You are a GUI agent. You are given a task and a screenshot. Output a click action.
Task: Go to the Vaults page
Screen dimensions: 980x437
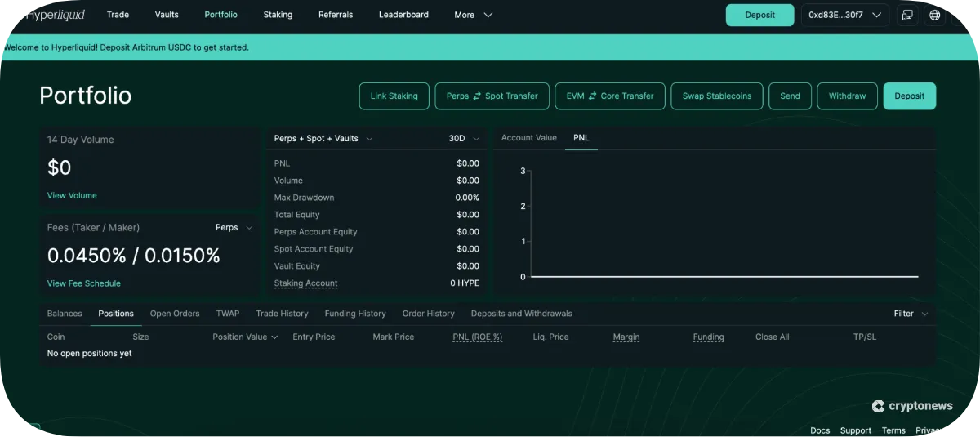click(167, 15)
